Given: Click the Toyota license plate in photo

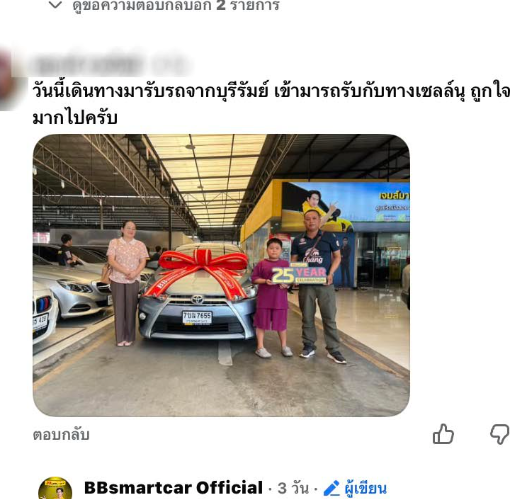Looking at the screenshot, I should click(x=197, y=318).
